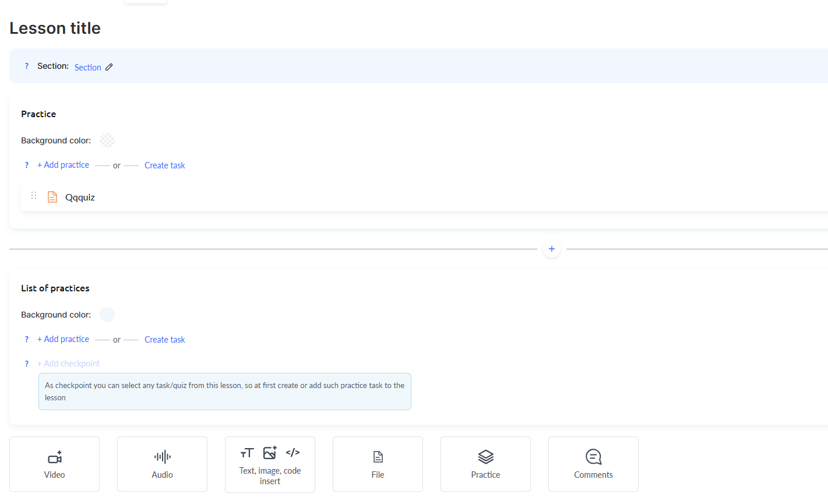Click help icon next to Add checkpoint
The width and height of the screenshot is (828, 504).
pyautogui.click(x=26, y=364)
